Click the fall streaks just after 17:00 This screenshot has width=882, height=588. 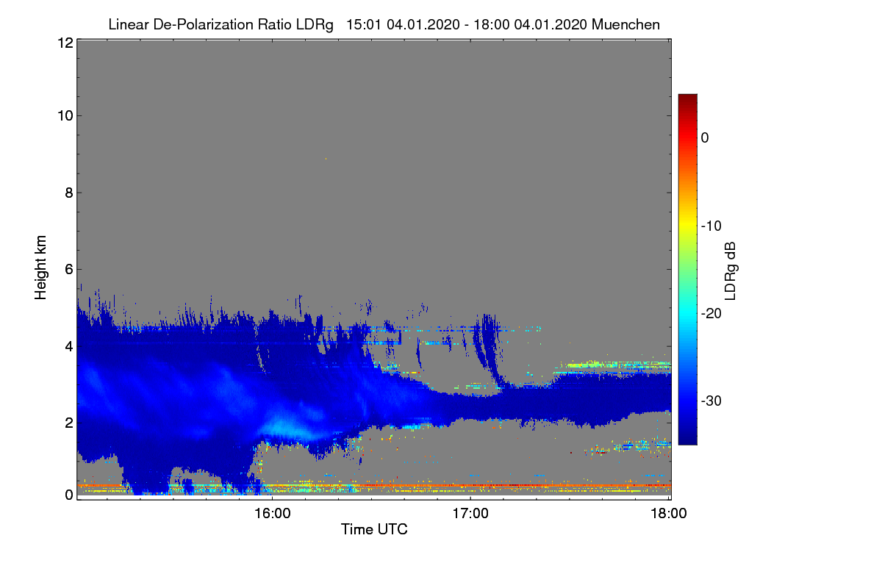(x=489, y=349)
